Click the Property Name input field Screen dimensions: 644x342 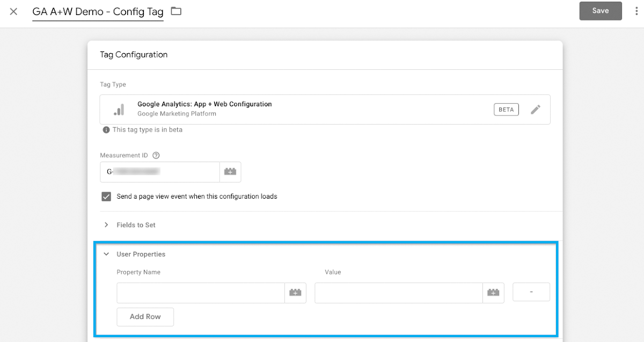tap(200, 293)
